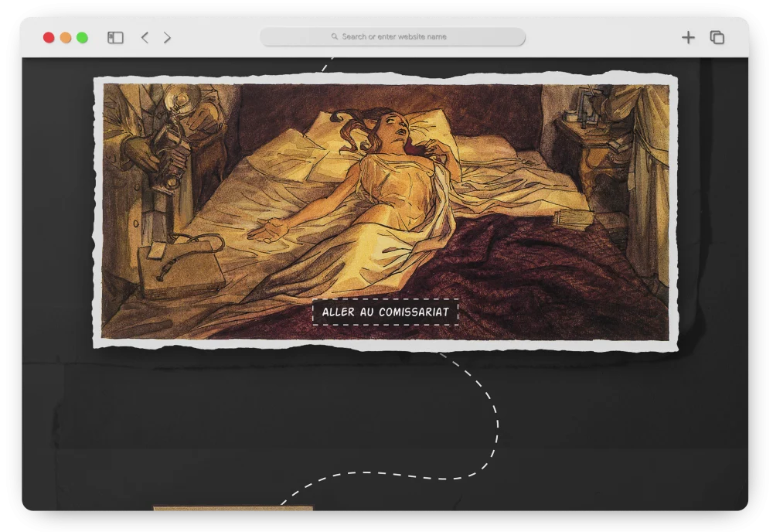Open a new tab with plus icon
Viewport: 773px width, 532px height.
pyautogui.click(x=688, y=37)
